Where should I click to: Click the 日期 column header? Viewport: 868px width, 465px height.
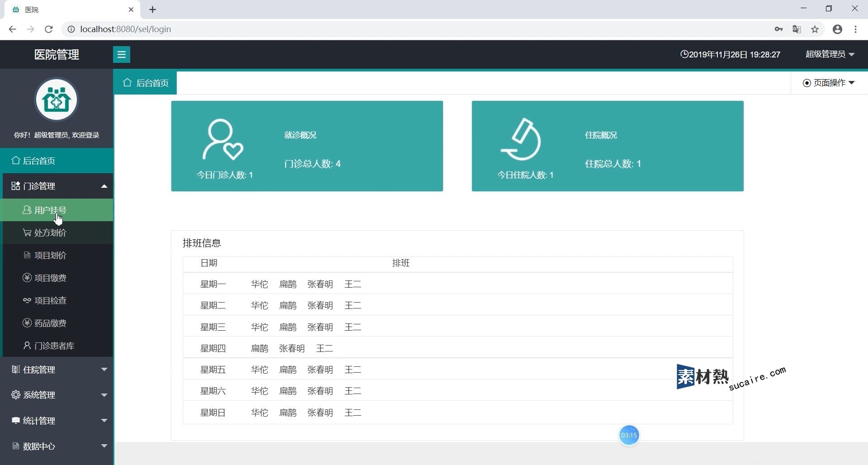click(x=209, y=263)
